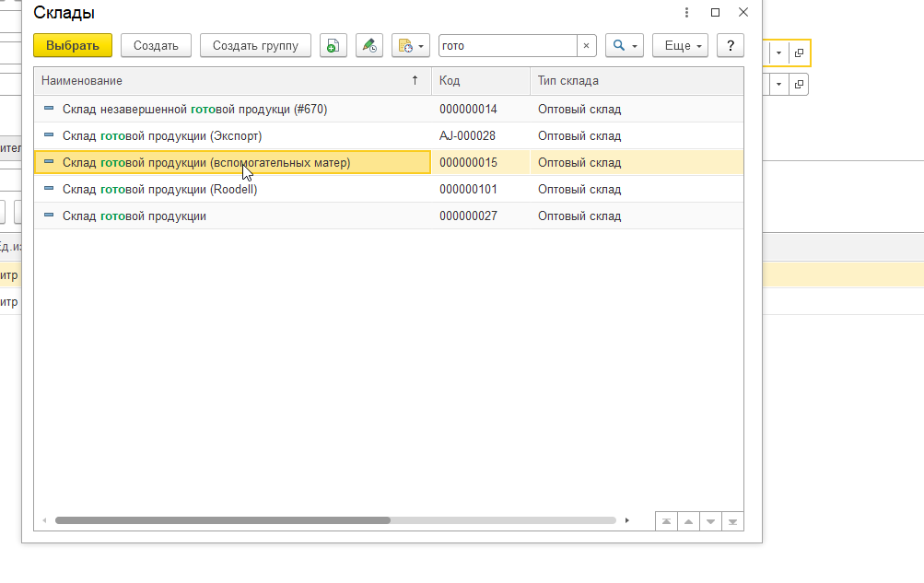Click 'Оптовый склад' in the Roodell row
This screenshot has height=583, width=924.
coord(579,189)
